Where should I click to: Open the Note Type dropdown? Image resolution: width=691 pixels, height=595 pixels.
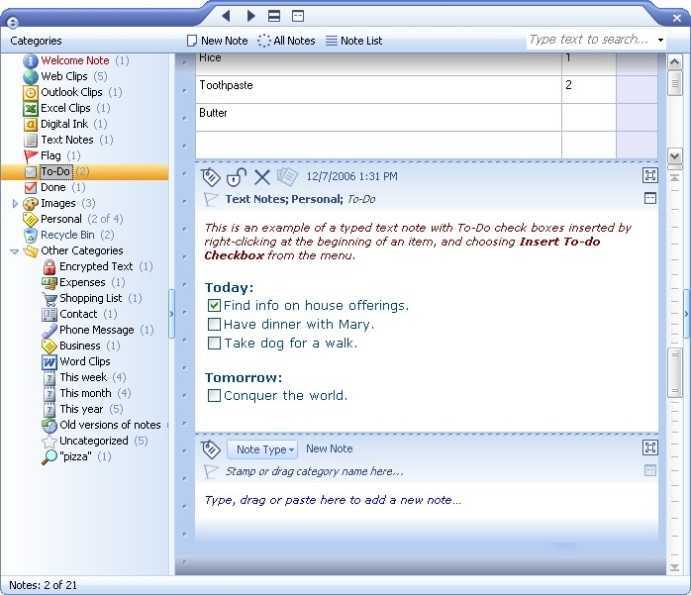point(263,450)
